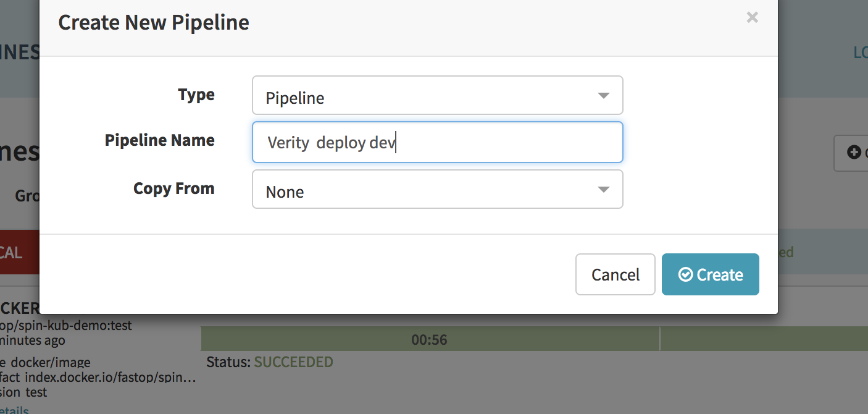Expand the Copy From dropdown showing None

click(x=437, y=190)
